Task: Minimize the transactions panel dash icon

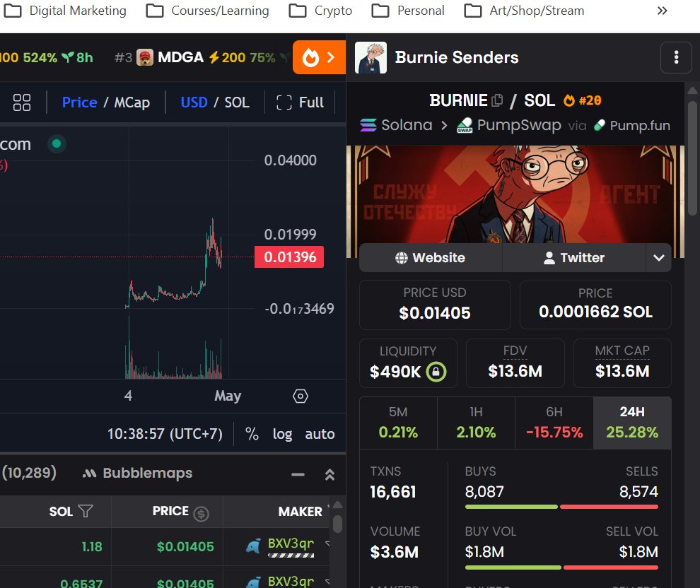Action: tap(298, 474)
